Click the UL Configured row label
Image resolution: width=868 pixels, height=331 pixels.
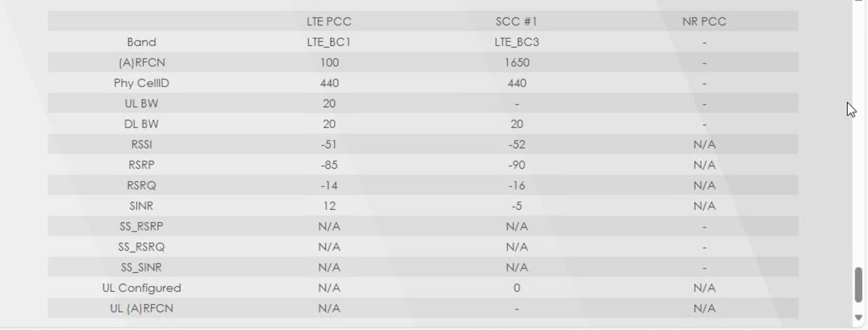pyautogui.click(x=141, y=288)
